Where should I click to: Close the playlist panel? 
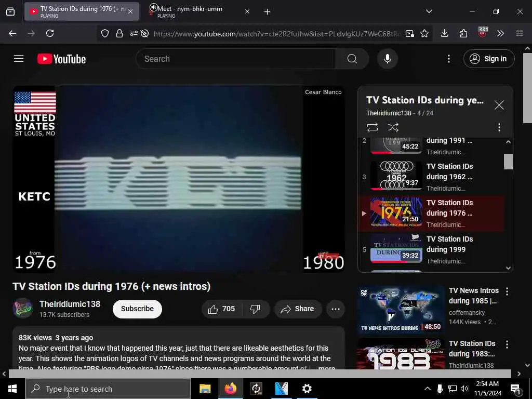click(x=499, y=105)
